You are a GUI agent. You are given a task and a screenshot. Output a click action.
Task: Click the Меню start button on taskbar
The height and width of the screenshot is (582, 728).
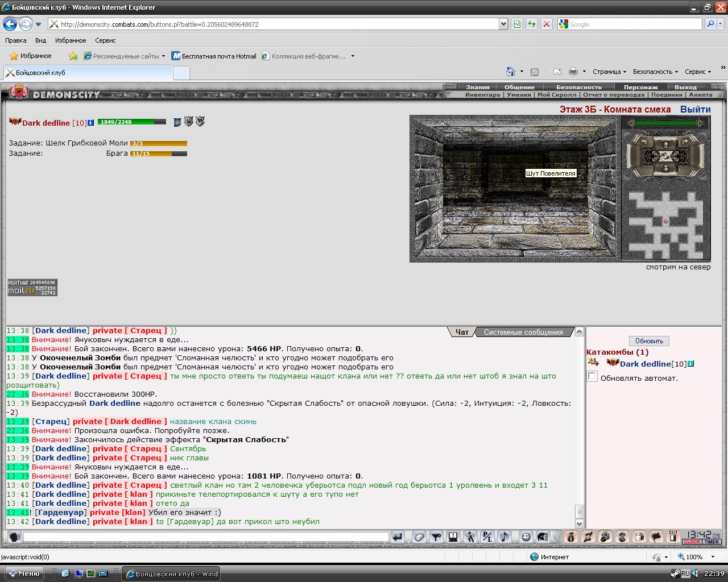click(x=24, y=573)
